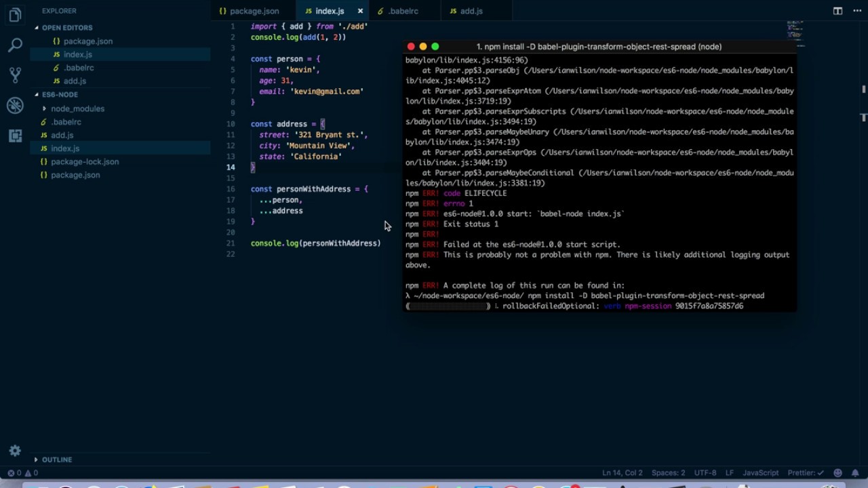Viewport: 868px width, 488px height.
Task: Open package-lock.json in the file tree
Action: coord(85,161)
